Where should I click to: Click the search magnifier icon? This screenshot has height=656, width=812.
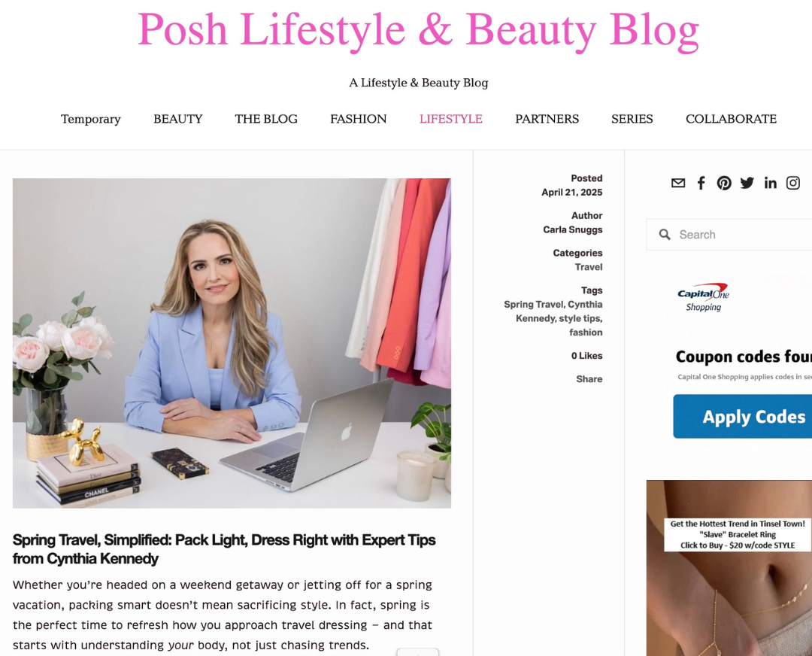(665, 235)
